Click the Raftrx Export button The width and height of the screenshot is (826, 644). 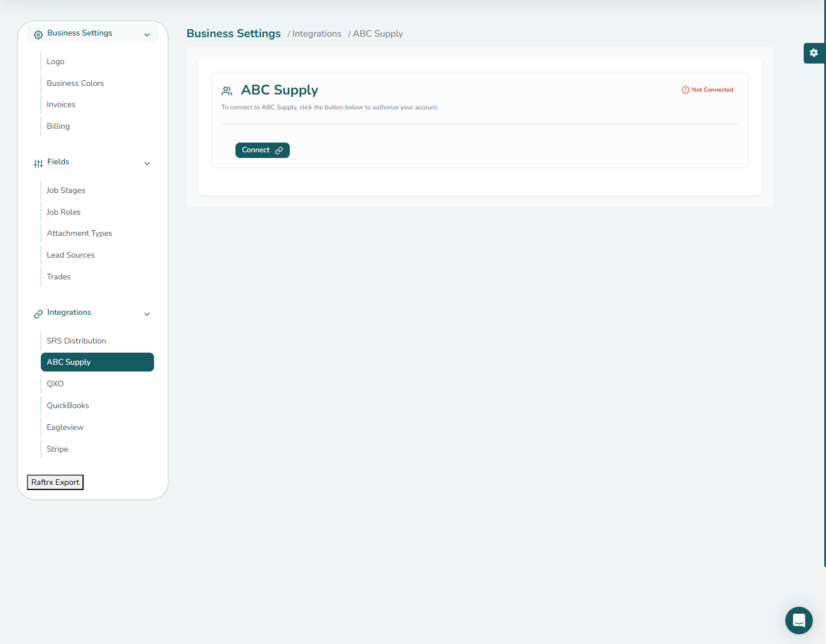click(56, 483)
